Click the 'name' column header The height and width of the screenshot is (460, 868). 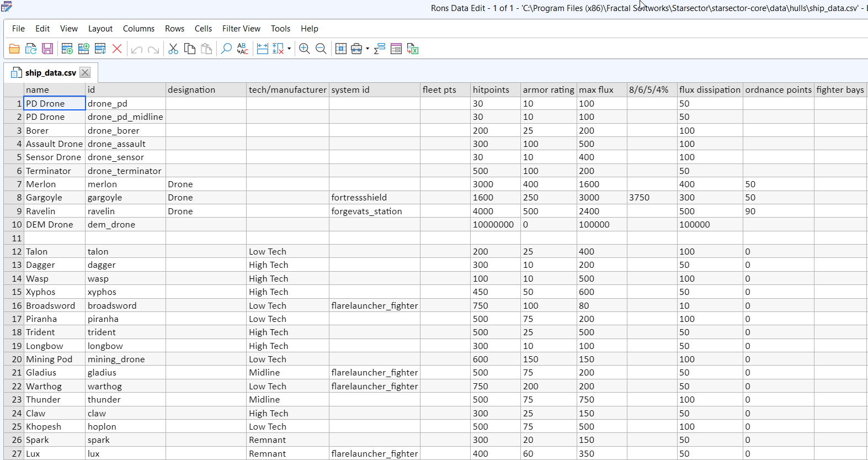[55, 89]
